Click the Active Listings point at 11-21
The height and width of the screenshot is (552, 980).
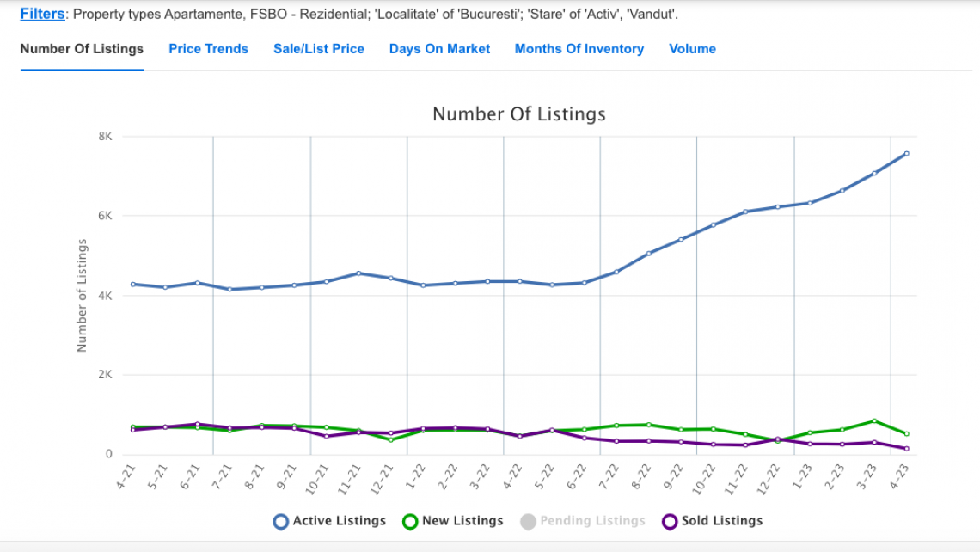click(x=358, y=273)
